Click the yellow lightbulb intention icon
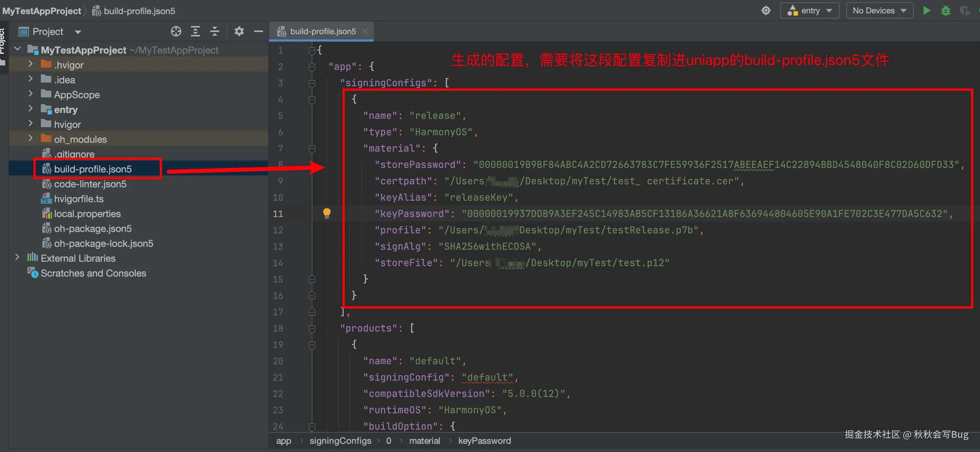This screenshot has width=980, height=452. [x=327, y=213]
